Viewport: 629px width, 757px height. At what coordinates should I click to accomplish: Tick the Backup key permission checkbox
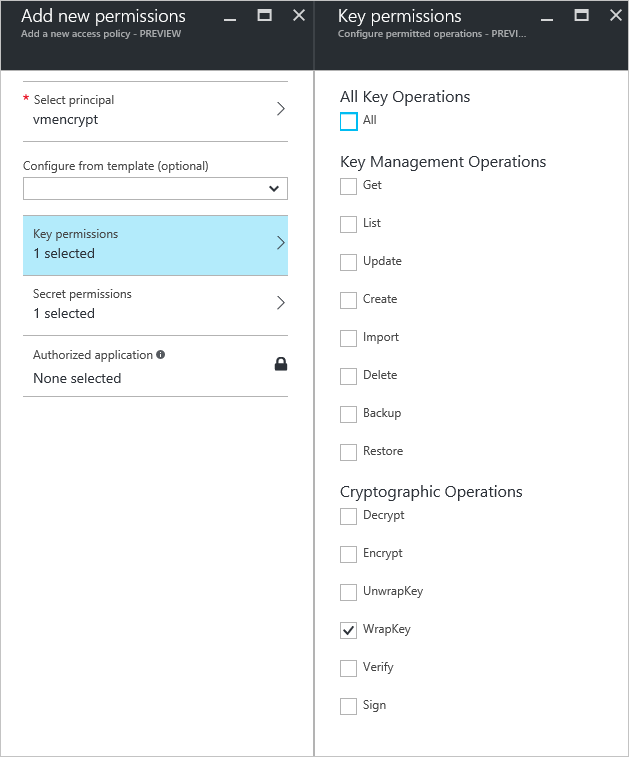click(x=348, y=414)
